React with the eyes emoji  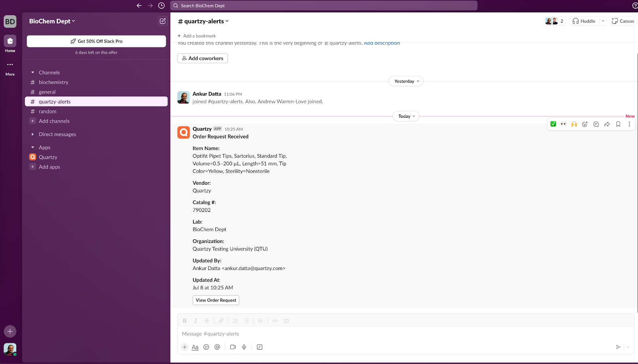click(x=563, y=124)
